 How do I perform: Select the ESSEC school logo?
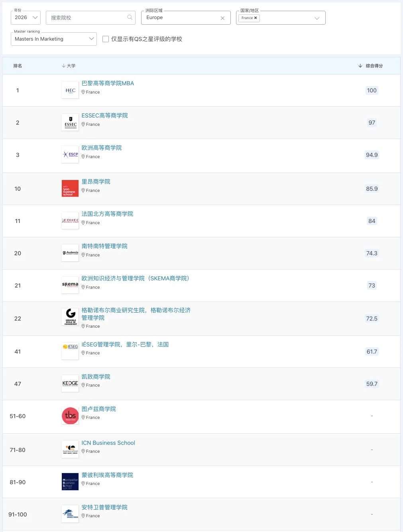pyautogui.click(x=70, y=122)
